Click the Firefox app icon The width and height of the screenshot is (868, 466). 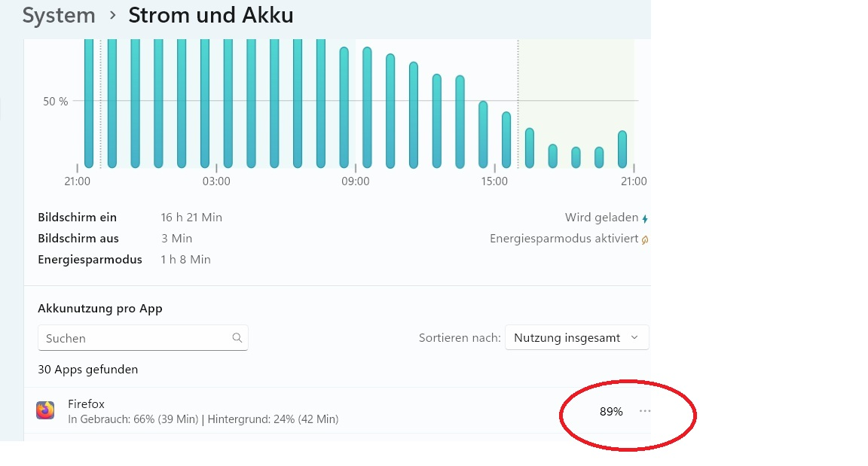point(45,410)
